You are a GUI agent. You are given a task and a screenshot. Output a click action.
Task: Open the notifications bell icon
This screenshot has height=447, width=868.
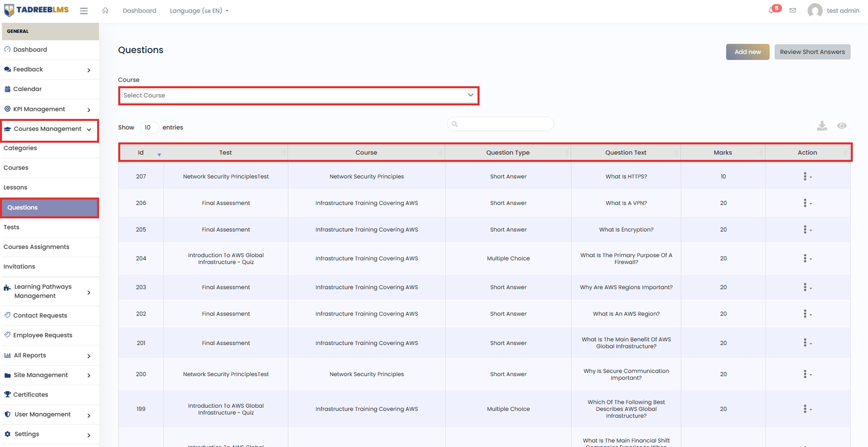(771, 10)
